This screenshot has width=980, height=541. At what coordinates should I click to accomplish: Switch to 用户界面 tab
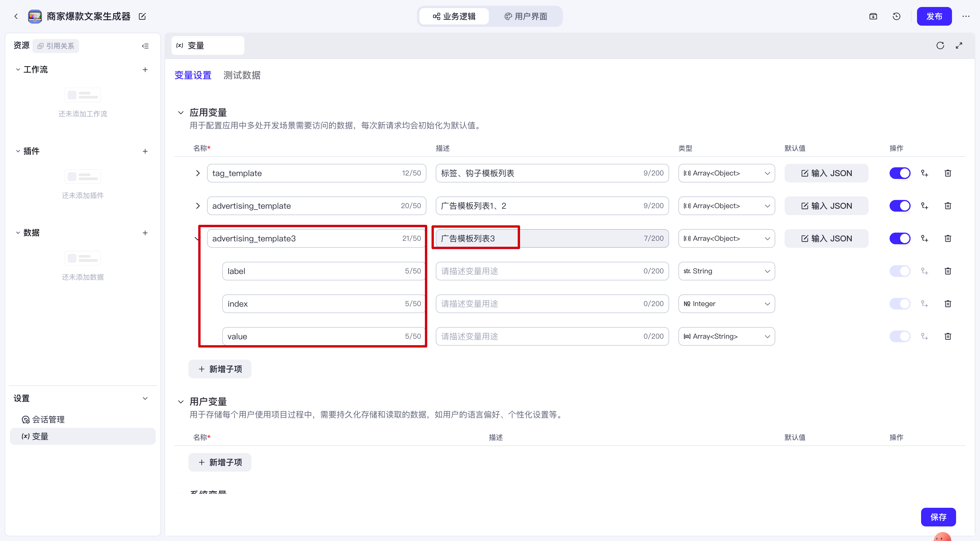(x=526, y=16)
